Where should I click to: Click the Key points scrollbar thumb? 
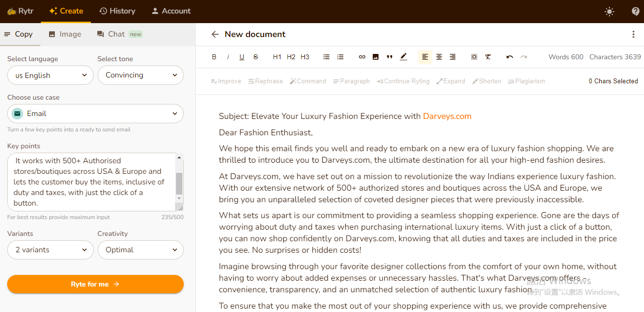pos(179,183)
